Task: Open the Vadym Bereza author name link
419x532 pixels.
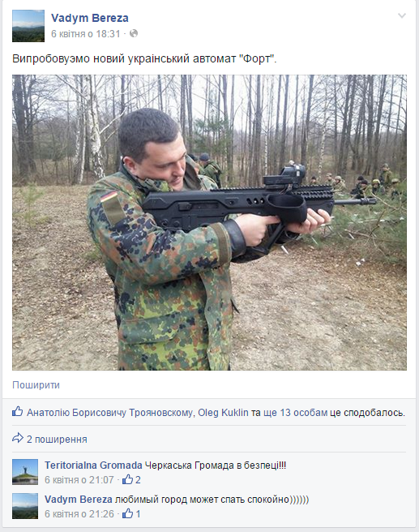Action: [90, 18]
